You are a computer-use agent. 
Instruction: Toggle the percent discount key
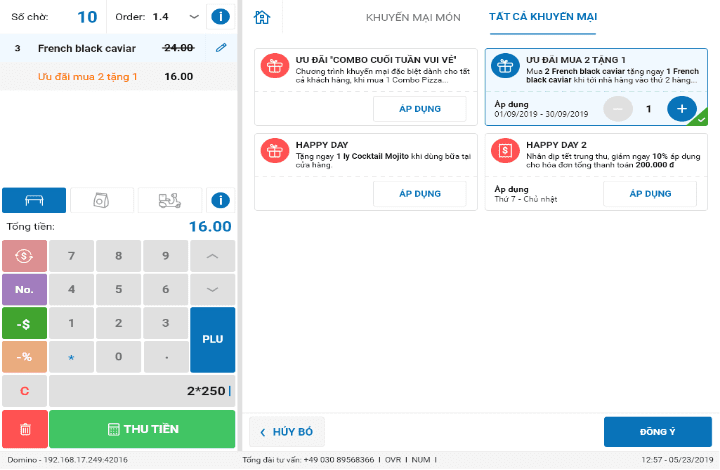[x=24, y=357]
